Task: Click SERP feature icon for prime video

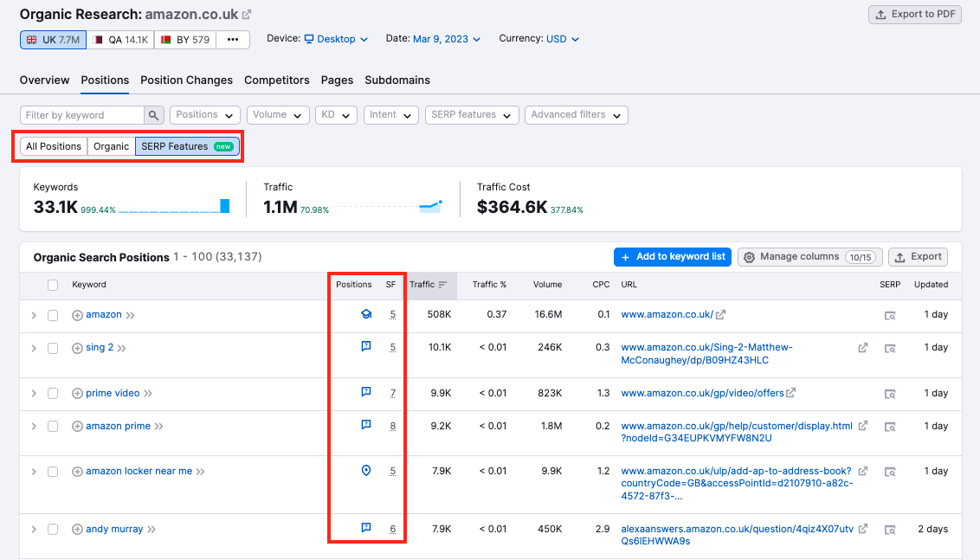Action: click(x=366, y=392)
